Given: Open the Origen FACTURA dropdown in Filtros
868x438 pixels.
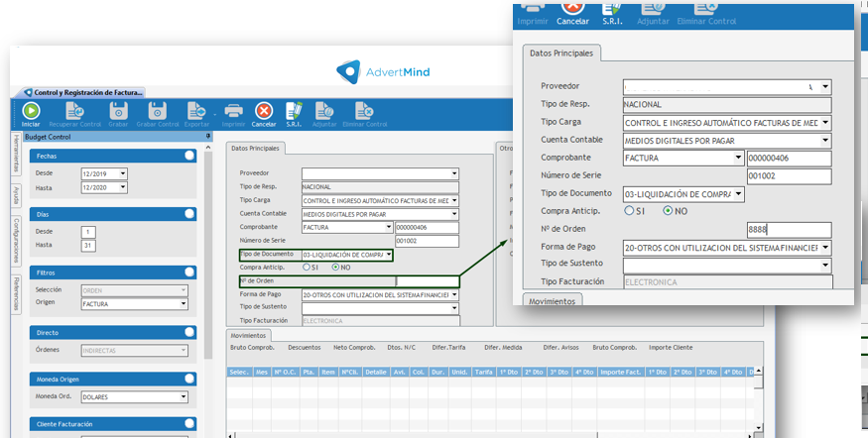Looking at the screenshot, I should pos(183,304).
